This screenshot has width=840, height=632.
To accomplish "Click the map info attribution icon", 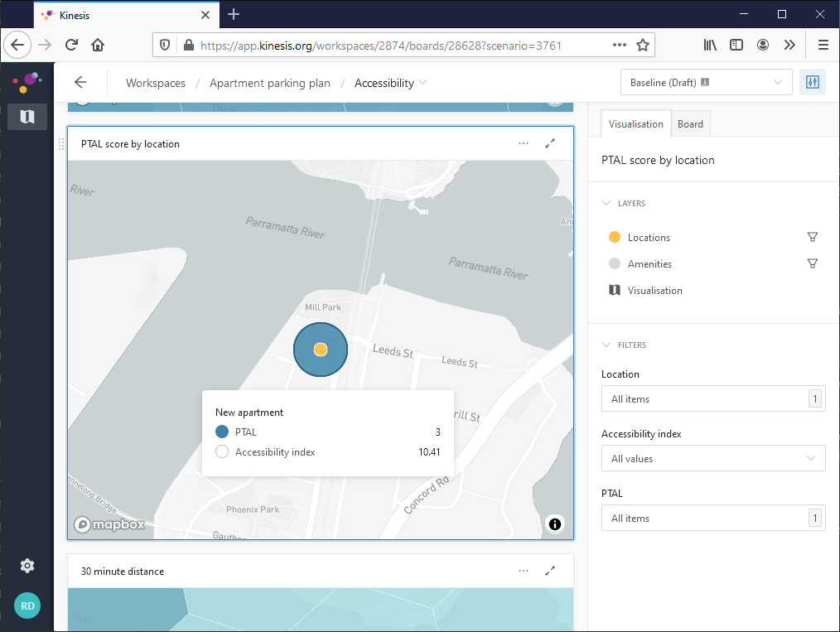I will click(x=555, y=523).
